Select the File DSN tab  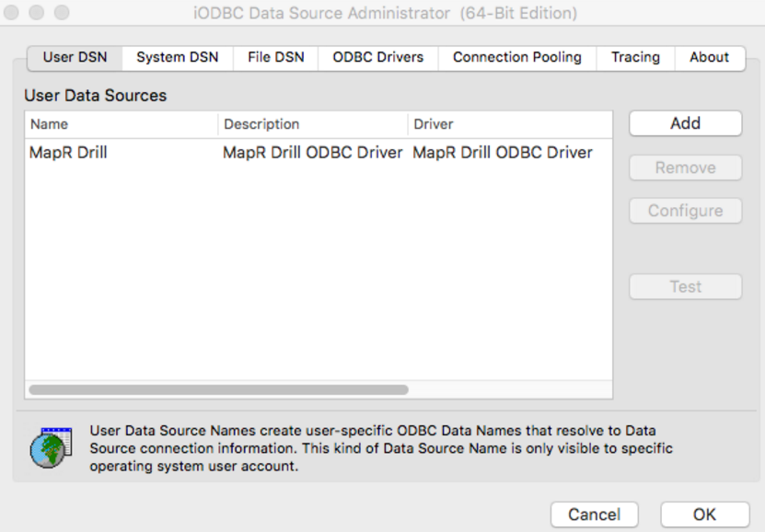click(275, 57)
